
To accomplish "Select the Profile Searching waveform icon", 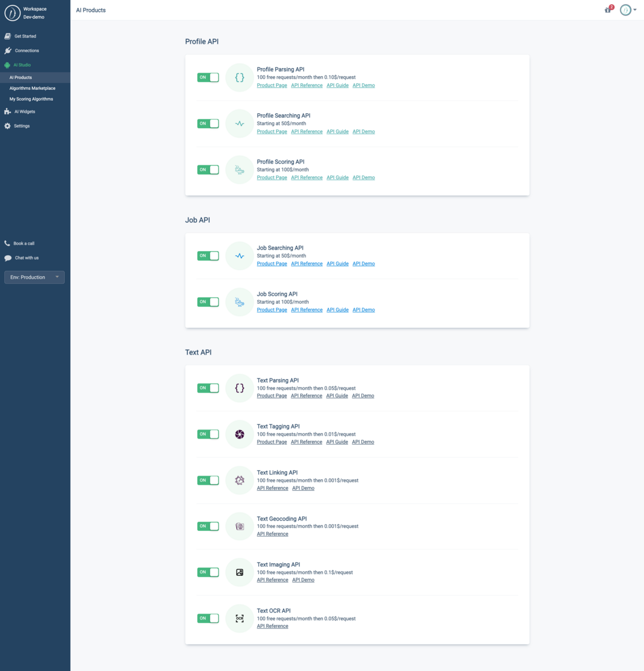I will tap(239, 123).
